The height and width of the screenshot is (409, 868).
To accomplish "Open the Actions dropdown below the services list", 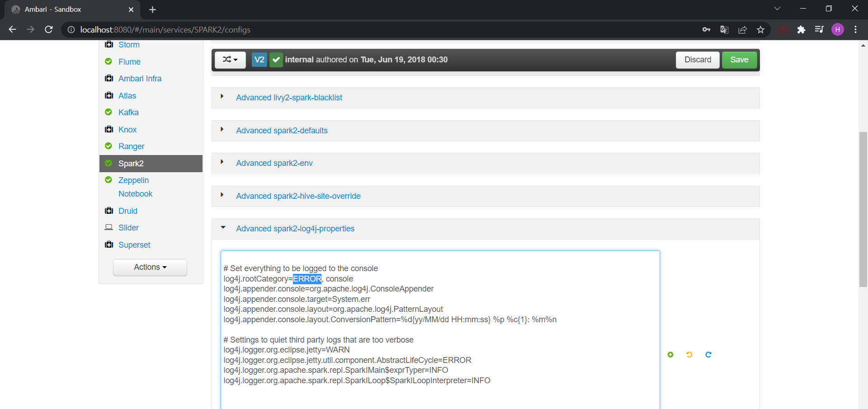I will (x=150, y=267).
